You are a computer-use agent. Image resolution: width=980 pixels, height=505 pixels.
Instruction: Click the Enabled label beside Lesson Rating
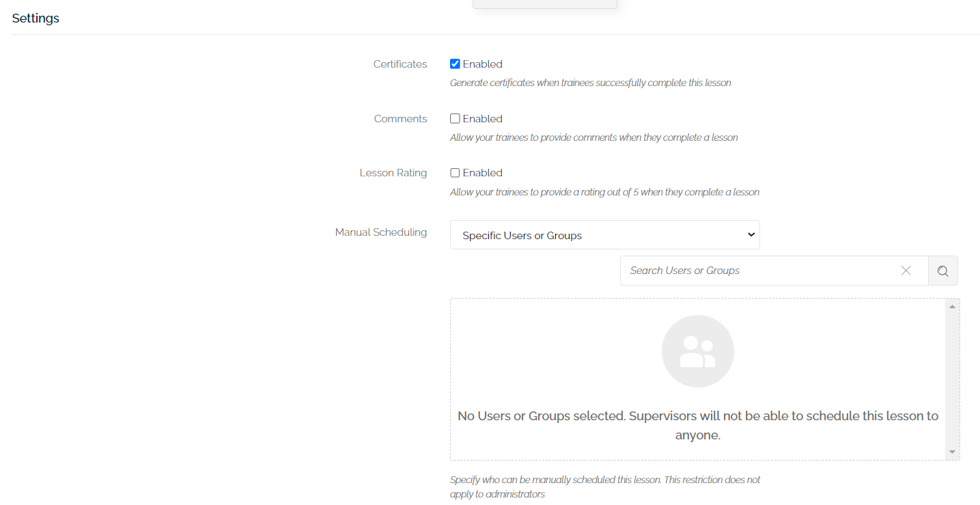tap(482, 173)
